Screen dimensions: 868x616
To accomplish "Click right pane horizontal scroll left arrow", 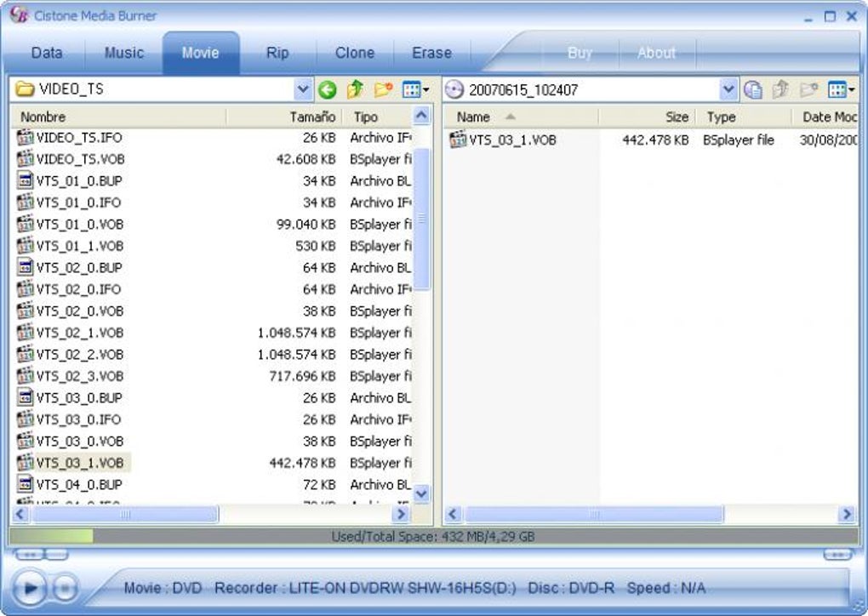I will (453, 514).
